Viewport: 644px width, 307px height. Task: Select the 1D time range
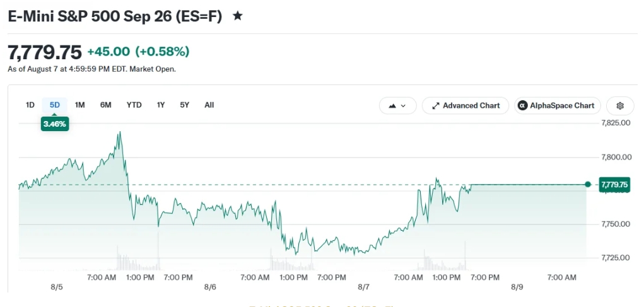point(30,105)
